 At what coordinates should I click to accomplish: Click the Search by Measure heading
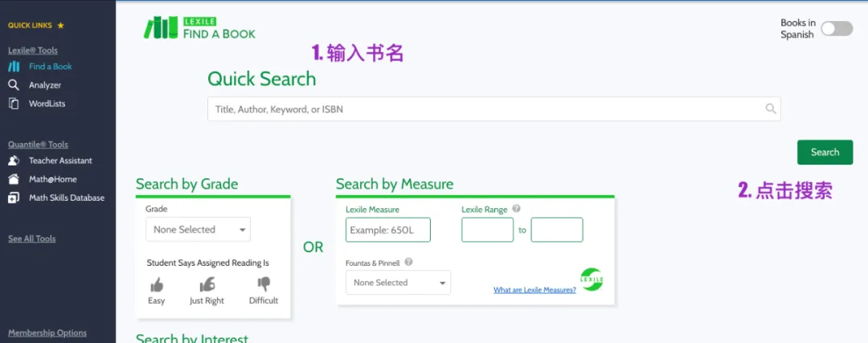[395, 184]
